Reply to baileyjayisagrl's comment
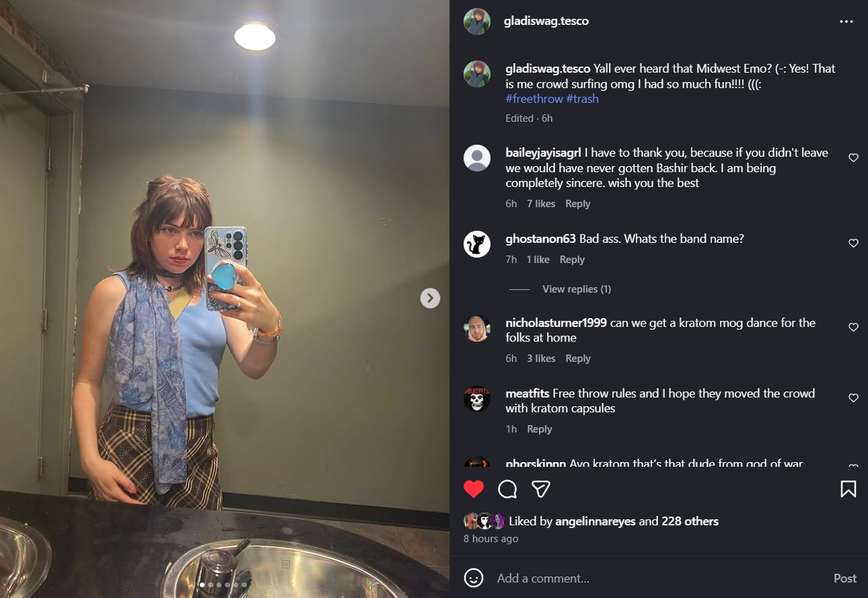868x598 pixels. [x=578, y=204]
